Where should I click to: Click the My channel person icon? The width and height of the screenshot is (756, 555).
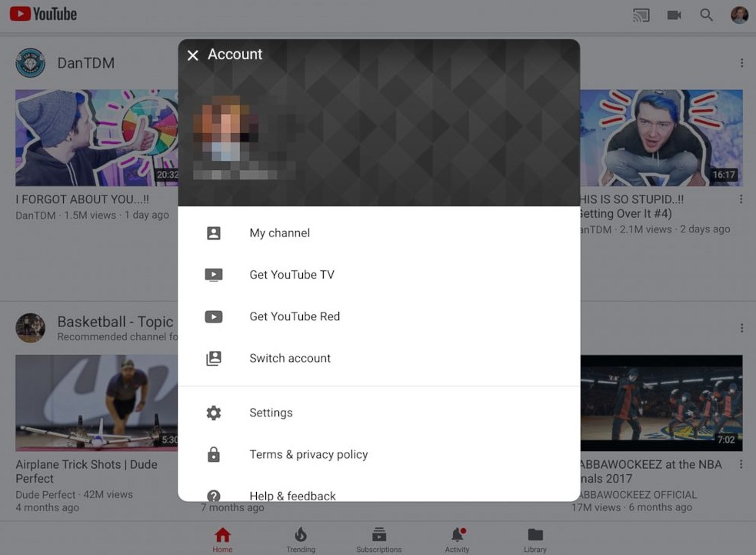pyautogui.click(x=214, y=233)
